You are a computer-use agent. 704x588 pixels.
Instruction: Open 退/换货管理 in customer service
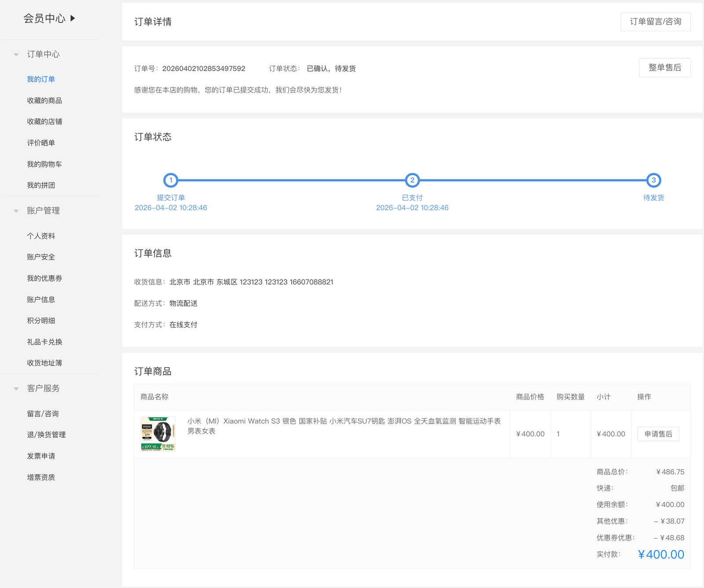46,434
